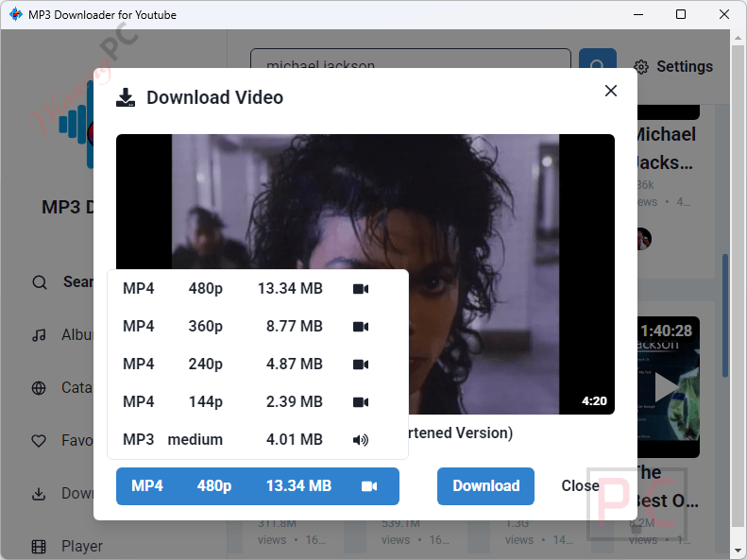
Task: Click the blue Download button
Action: pos(485,485)
